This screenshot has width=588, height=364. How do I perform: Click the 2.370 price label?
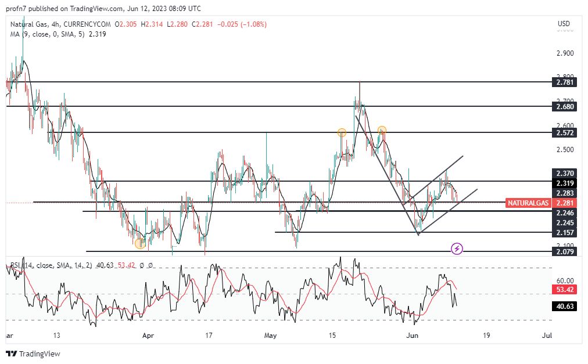pos(564,173)
